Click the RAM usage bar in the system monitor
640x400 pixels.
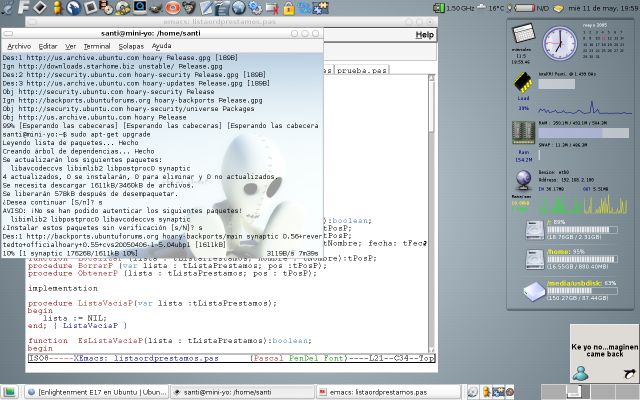pos(584,133)
